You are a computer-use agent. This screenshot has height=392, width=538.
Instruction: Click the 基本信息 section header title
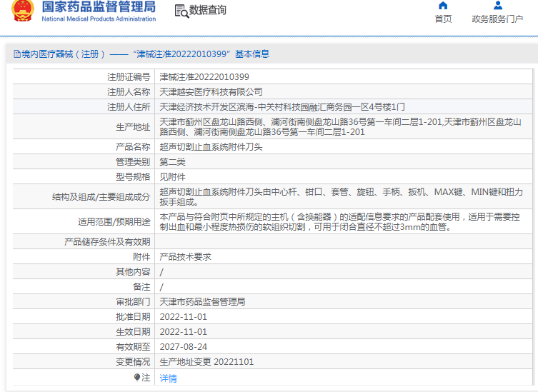pyautogui.click(x=252, y=54)
